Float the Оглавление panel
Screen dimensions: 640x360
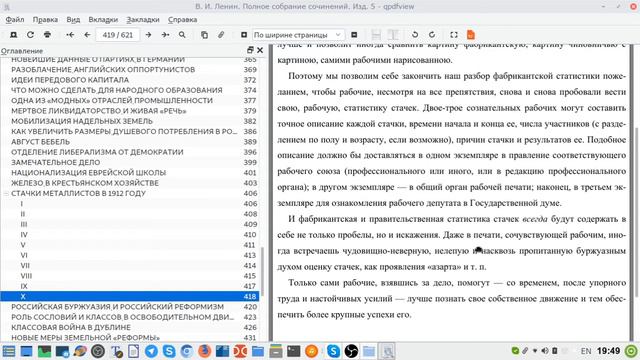point(250,50)
